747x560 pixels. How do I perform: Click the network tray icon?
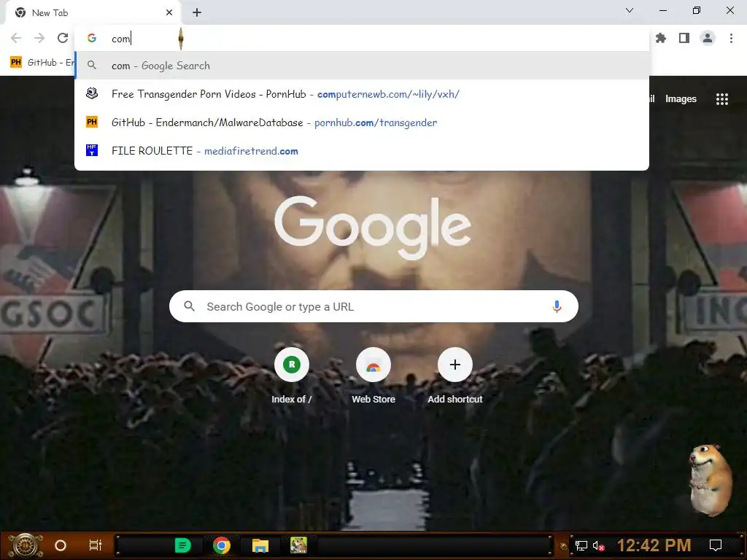(x=581, y=545)
